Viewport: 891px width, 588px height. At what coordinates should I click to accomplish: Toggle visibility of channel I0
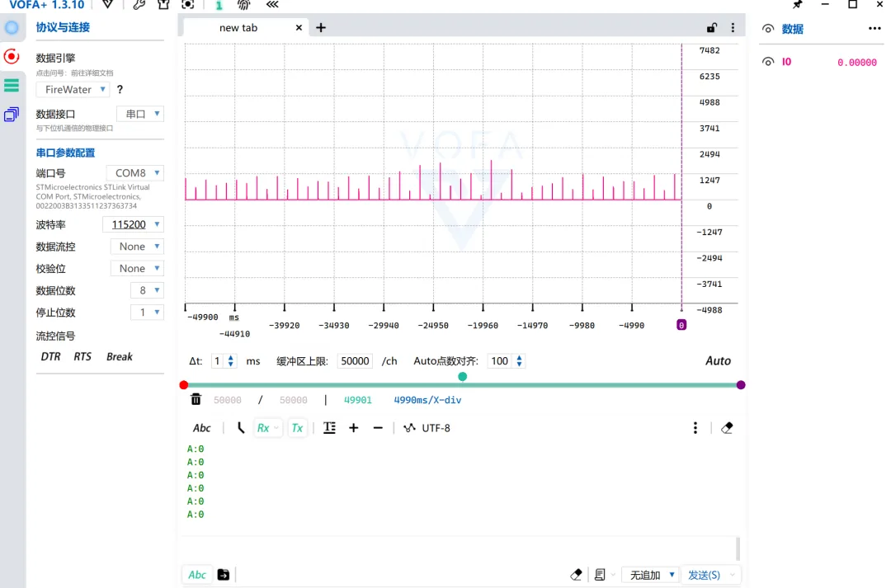pyautogui.click(x=768, y=62)
